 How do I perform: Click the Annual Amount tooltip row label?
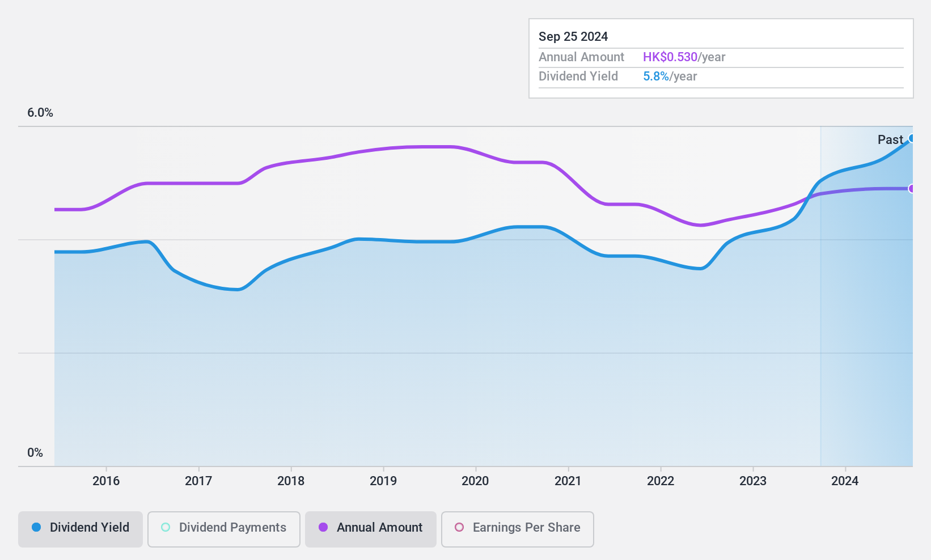click(581, 57)
